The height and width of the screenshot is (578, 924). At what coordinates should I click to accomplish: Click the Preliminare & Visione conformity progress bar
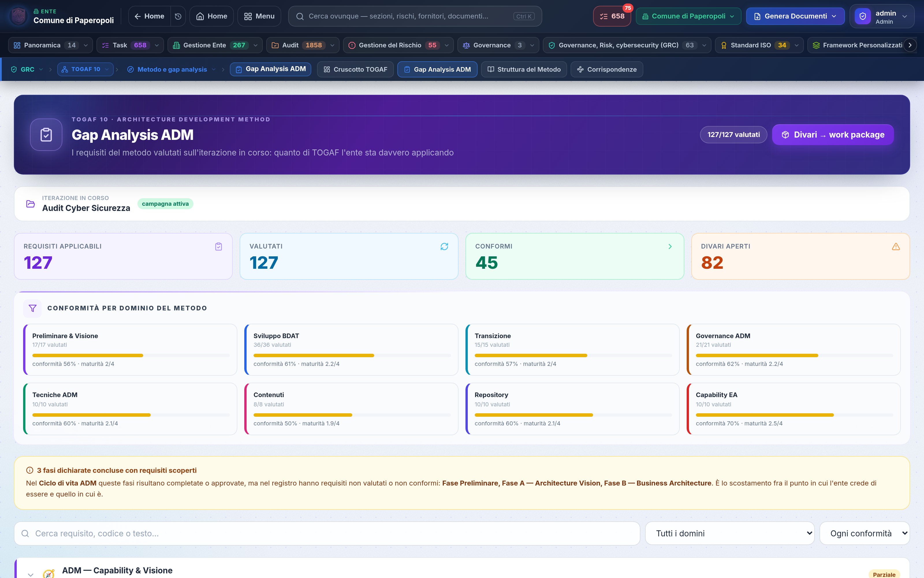[131, 355]
